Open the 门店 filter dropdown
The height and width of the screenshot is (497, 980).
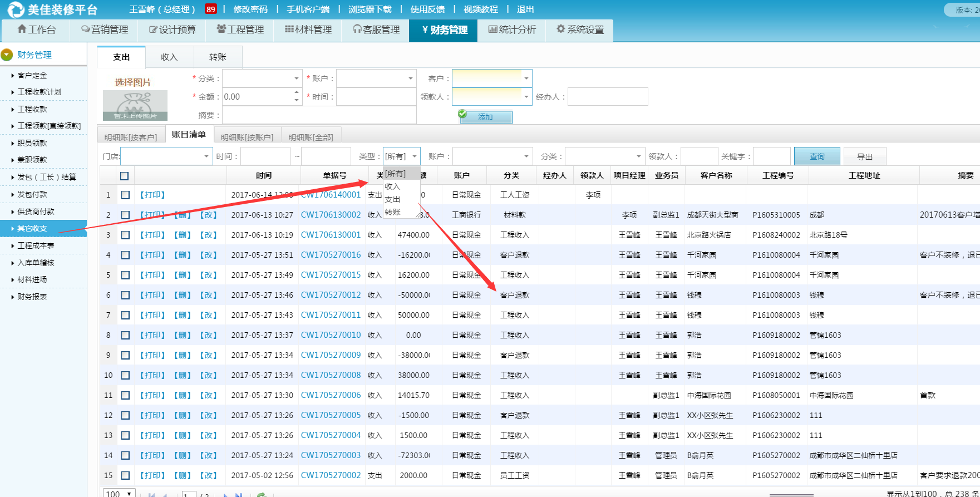tap(206, 157)
